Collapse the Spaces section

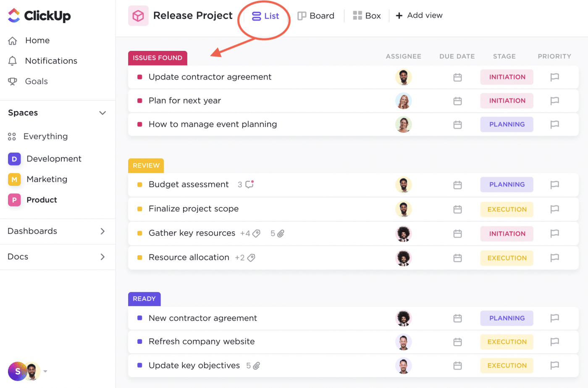(x=102, y=113)
